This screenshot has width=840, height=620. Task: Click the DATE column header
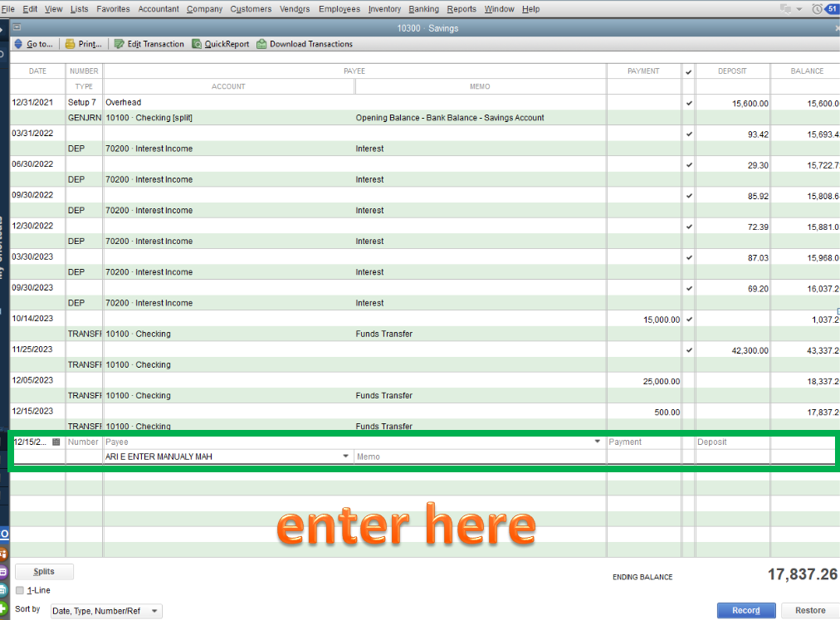pyautogui.click(x=37, y=71)
